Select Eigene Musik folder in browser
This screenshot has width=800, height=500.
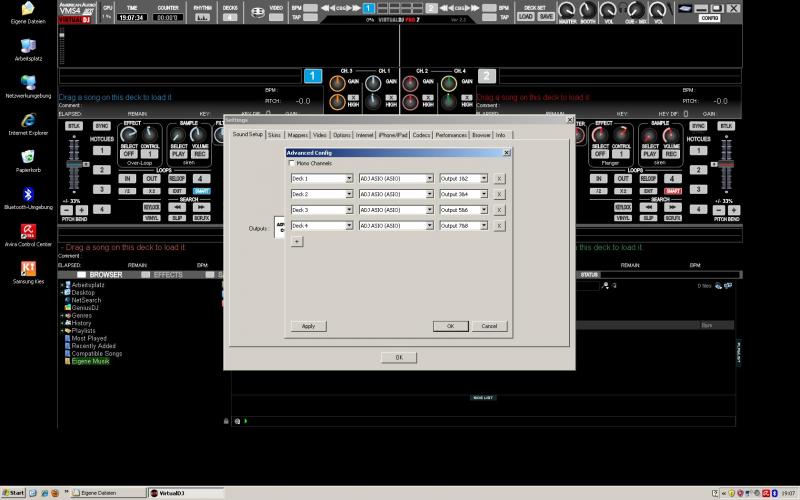pyautogui.click(x=90, y=361)
